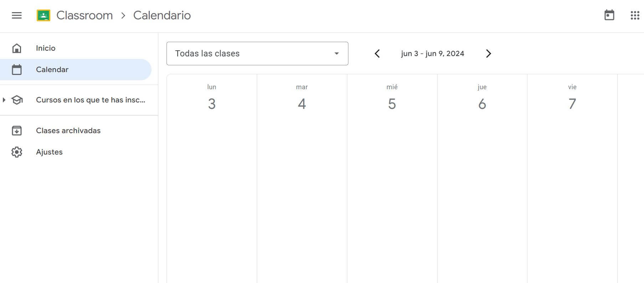Open Google Calendar from the top bar
Viewport: 644px width, 283px height.
[x=609, y=15]
